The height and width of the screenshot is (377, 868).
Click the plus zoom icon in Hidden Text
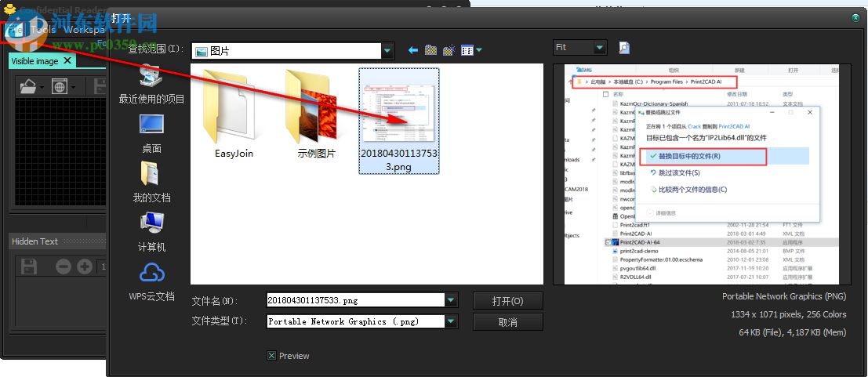pos(85,266)
